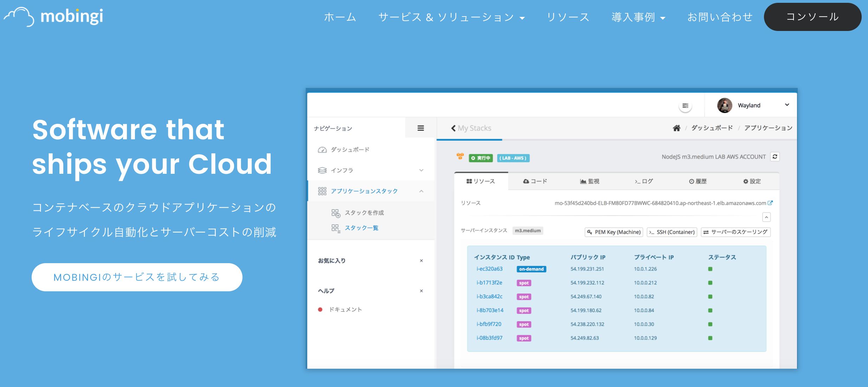Click ダッシュボード in the breadcrumb
Viewport: 868px width, 387px height.
point(712,128)
